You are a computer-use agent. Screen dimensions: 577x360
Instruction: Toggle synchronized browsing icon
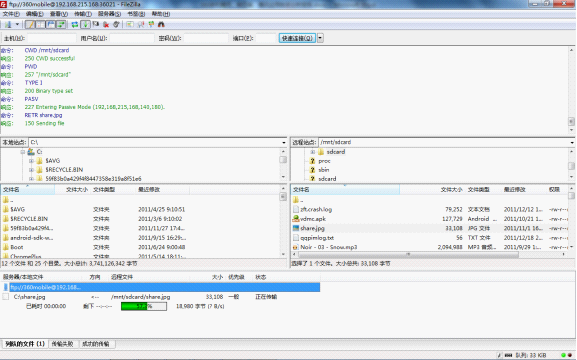click(151, 25)
